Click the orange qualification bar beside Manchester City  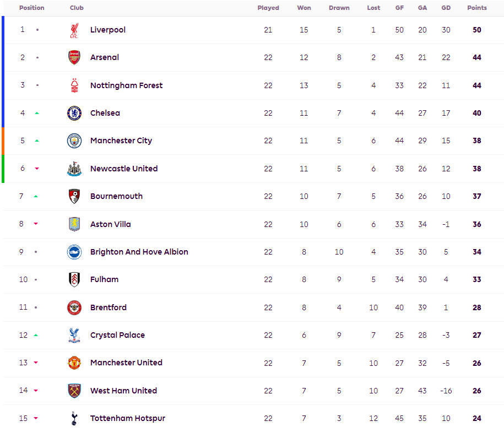pos(3,141)
